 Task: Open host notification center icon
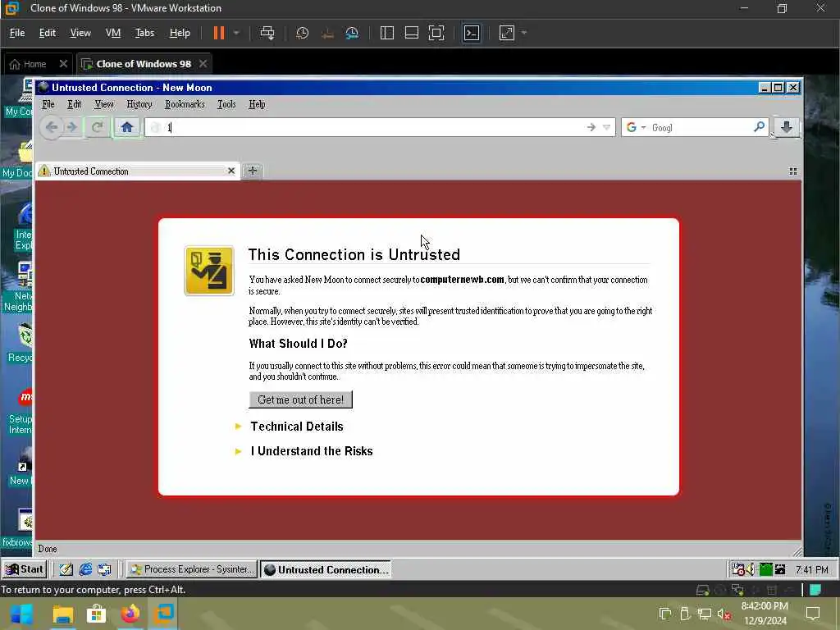coord(813,614)
